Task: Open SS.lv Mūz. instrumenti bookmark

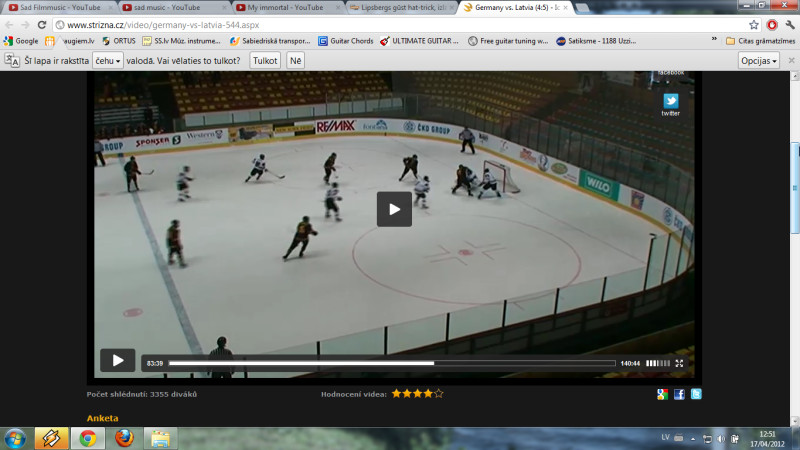Action: [x=182, y=41]
